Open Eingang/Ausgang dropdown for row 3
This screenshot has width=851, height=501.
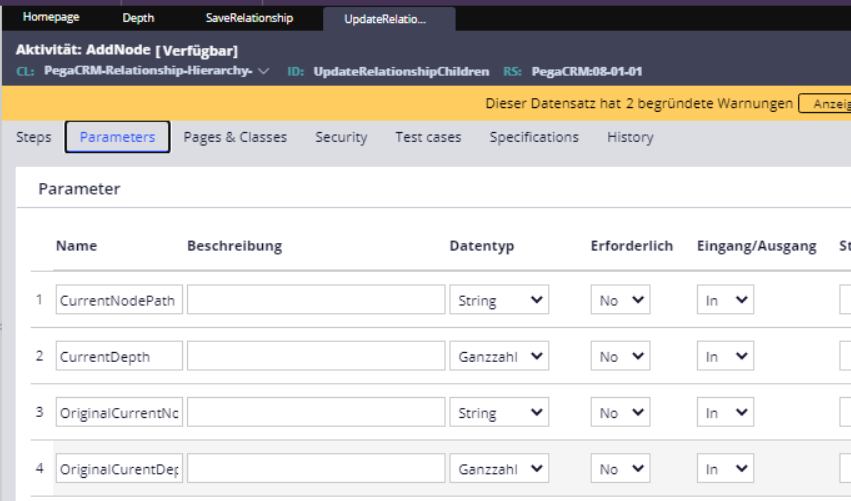(x=725, y=413)
